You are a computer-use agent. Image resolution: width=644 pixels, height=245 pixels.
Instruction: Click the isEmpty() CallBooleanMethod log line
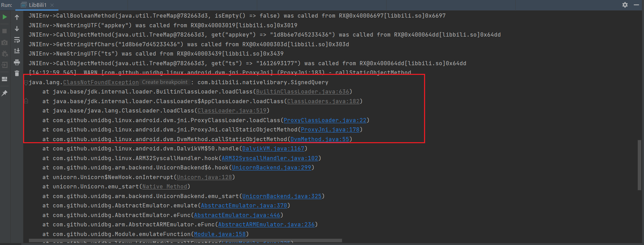coord(237,16)
